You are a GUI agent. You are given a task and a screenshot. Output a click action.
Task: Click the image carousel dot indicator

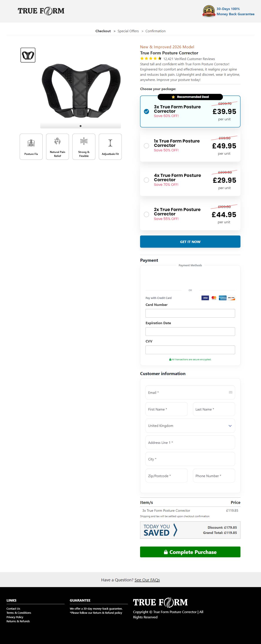80,126
